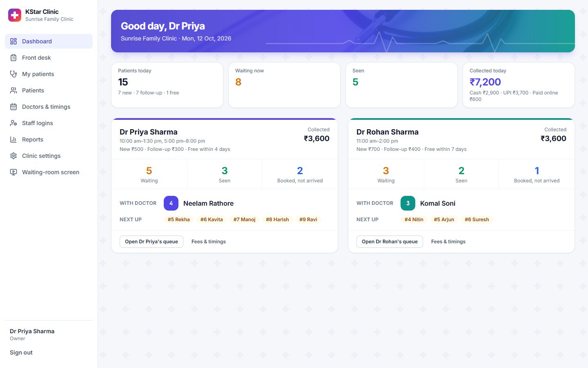Click the Clinic settings gear icon
The image size is (588, 368).
pos(13,156)
